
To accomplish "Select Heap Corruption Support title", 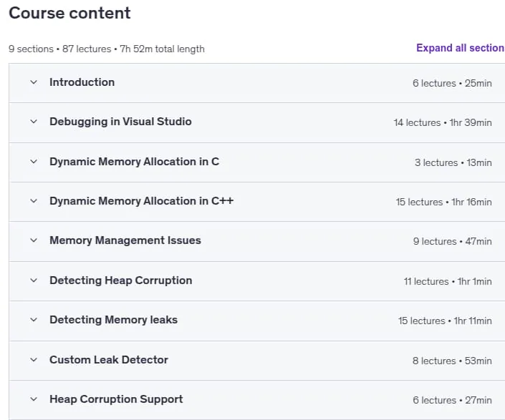I will coord(116,399).
